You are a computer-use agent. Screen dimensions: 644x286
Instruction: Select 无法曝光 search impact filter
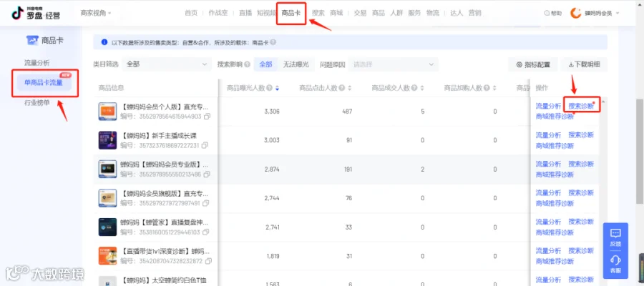tap(296, 64)
